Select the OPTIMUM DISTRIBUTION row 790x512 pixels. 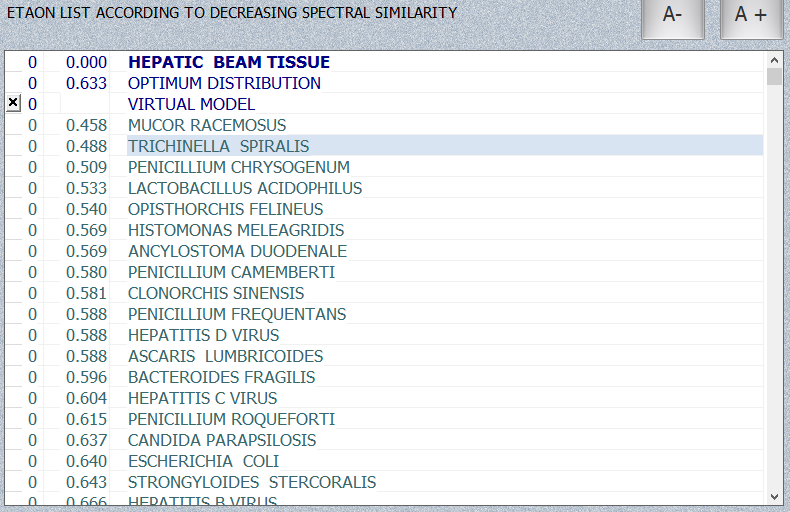click(x=224, y=83)
